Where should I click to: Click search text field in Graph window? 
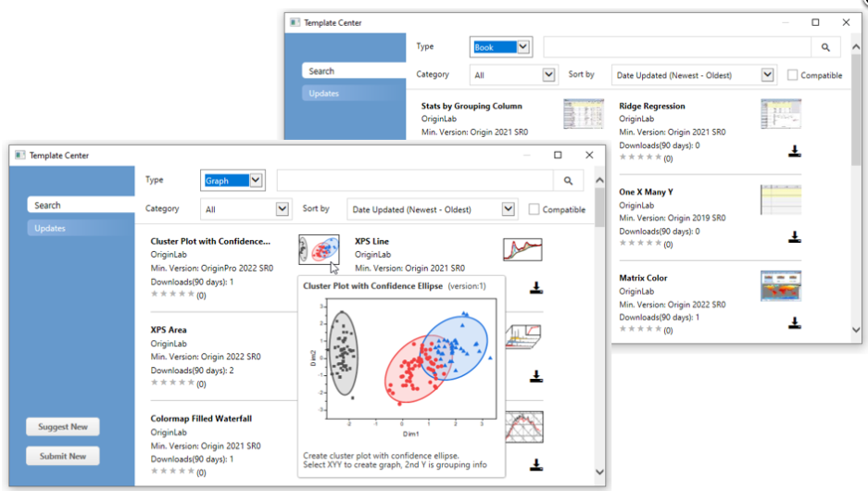[x=415, y=181]
